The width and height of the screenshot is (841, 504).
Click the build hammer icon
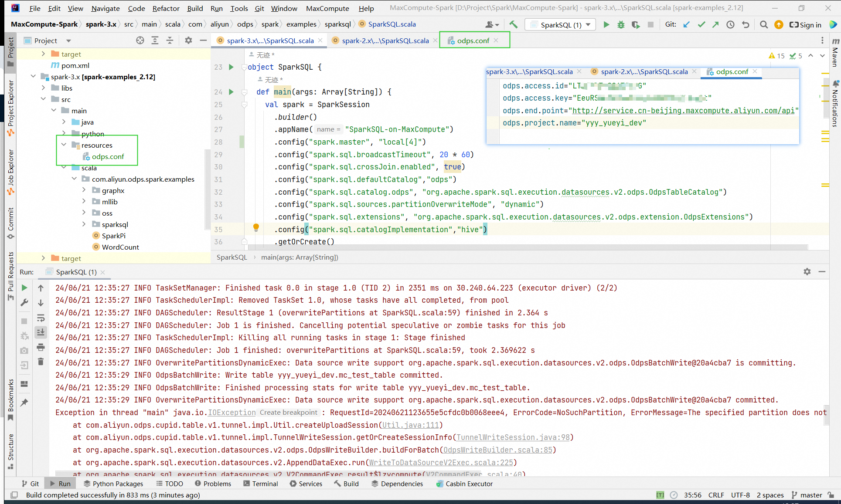514,25
